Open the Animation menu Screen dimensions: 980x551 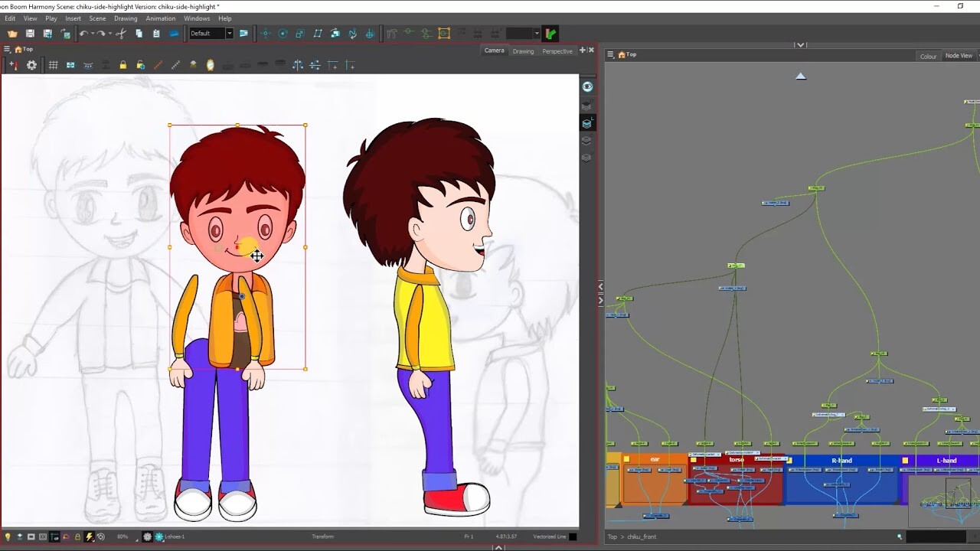160,18
